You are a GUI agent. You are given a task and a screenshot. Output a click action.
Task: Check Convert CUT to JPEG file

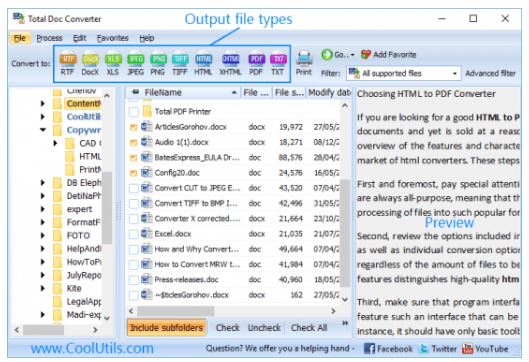point(134,188)
